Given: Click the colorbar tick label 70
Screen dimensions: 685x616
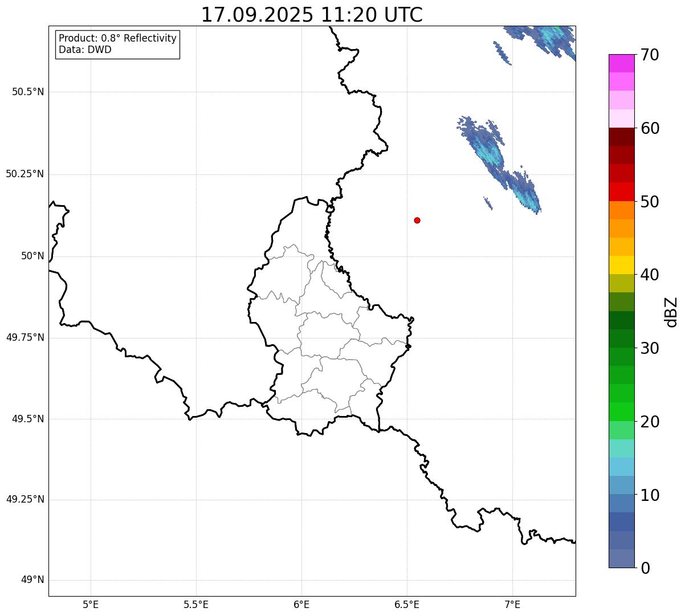Looking at the screenshot, I should pyautogui.click(x=650, y=55).
